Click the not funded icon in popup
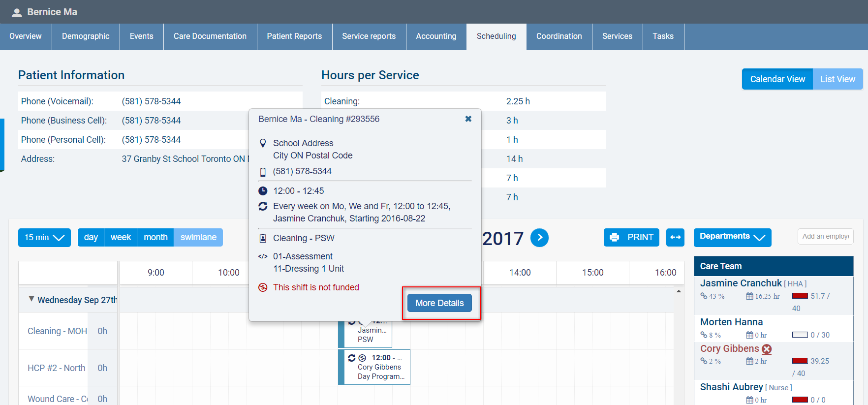This screenshot has height=405, width=868. [263, 287]
